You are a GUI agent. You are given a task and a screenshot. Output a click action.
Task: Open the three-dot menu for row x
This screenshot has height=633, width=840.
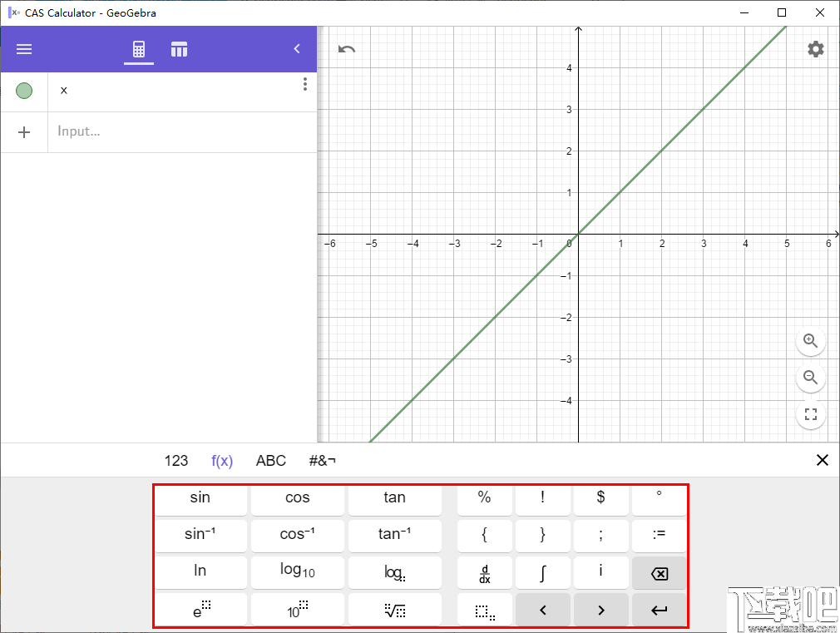(305, 84)
